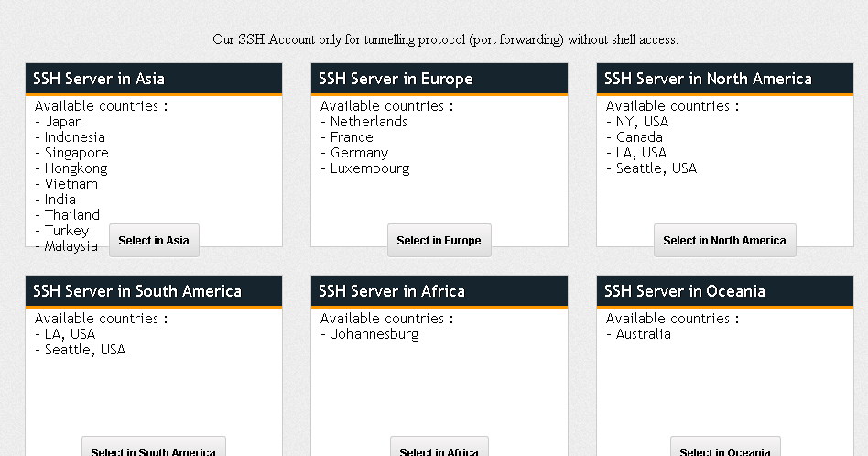Image resolution: width=868 pixels, height=456 pixels.
Task: Click Indonesia in the Asia list
Action: (75, 137)
